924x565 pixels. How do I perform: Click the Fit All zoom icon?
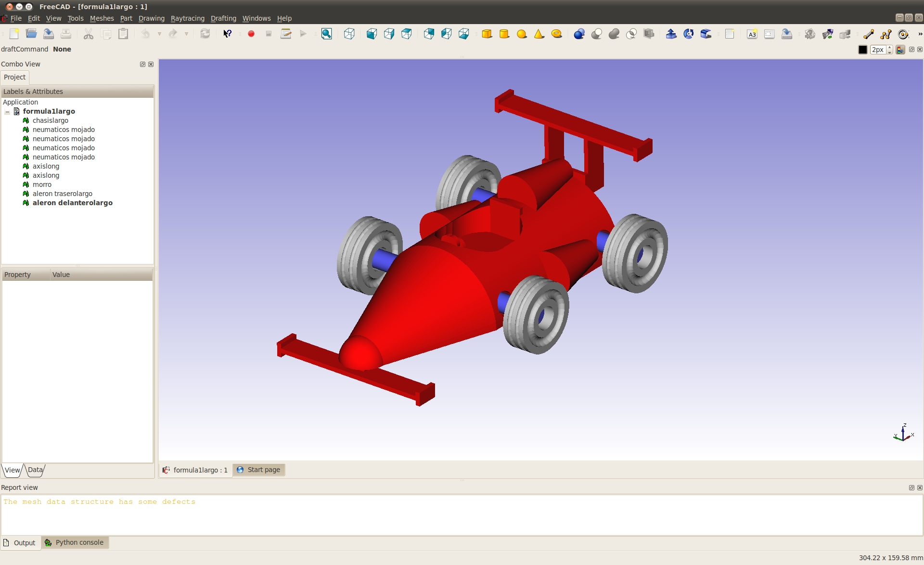click(x=326, y=34)
